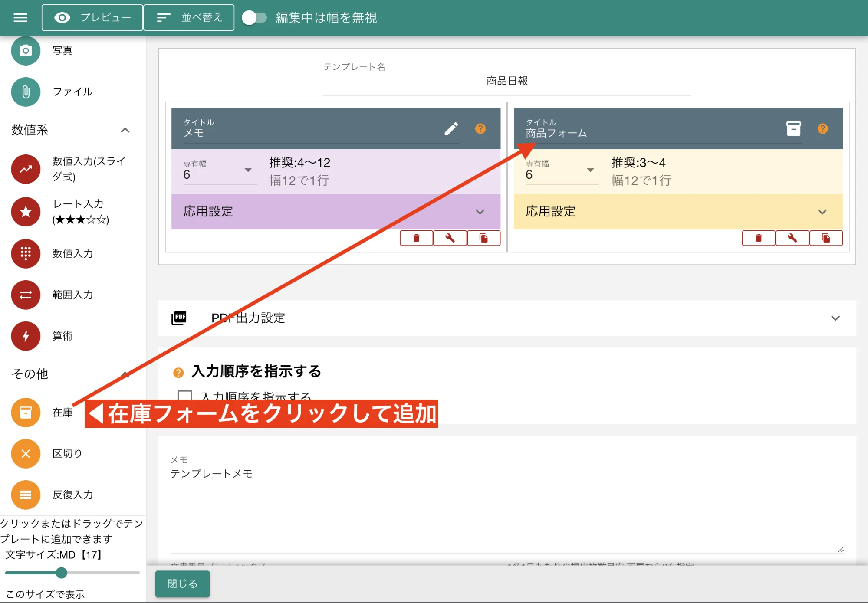Add a 反復入力 repeating input element
Screen dimensions: 868x603
pos(25,495)
